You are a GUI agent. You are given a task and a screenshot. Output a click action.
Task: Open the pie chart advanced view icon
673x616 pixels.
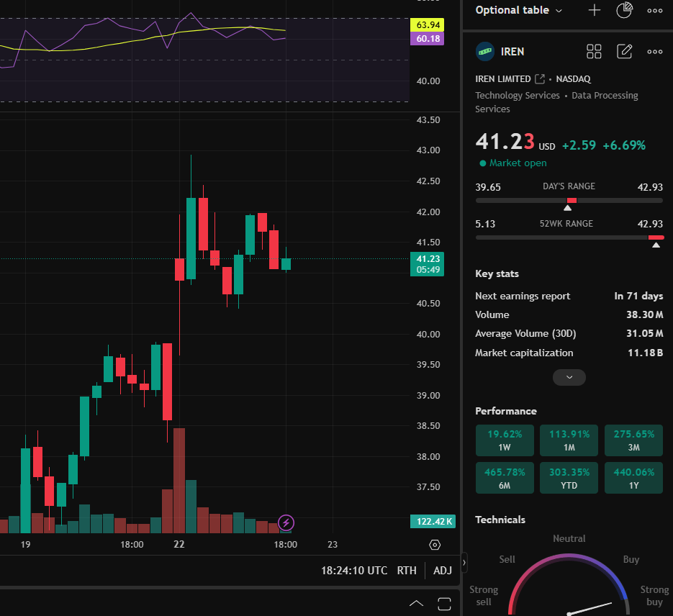click(624, 10)
